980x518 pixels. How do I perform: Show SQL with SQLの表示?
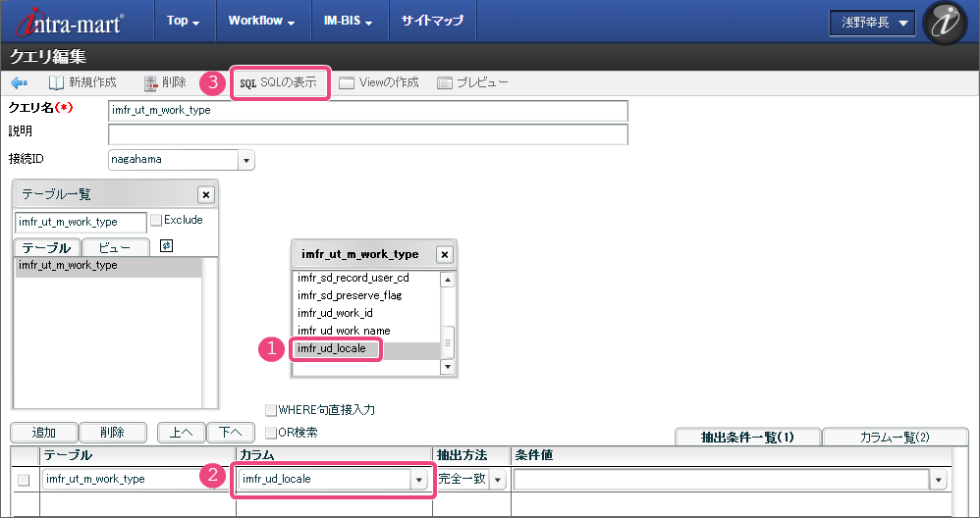click(279, 83)
